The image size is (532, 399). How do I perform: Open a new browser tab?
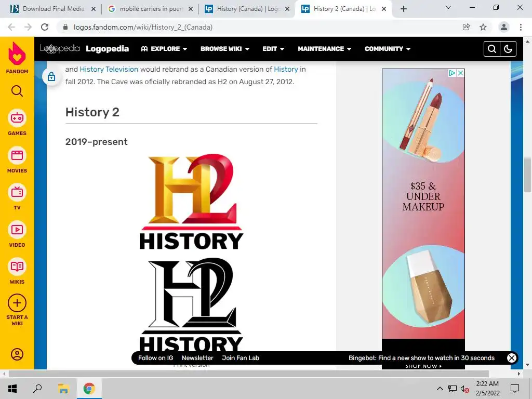coord(403,9)
